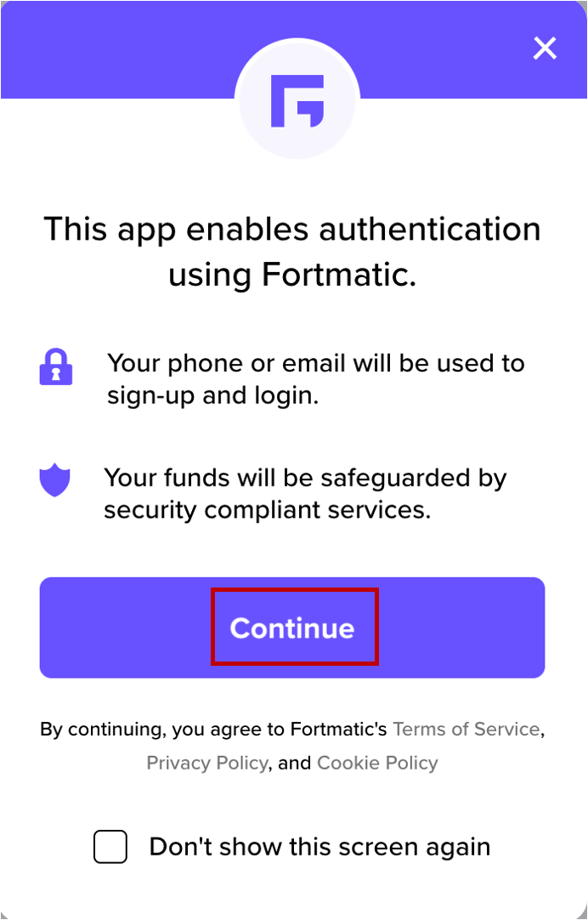Click the "using Fortmatic." heading line
This screenshot has height=920, width=588.
click(292, 275)
